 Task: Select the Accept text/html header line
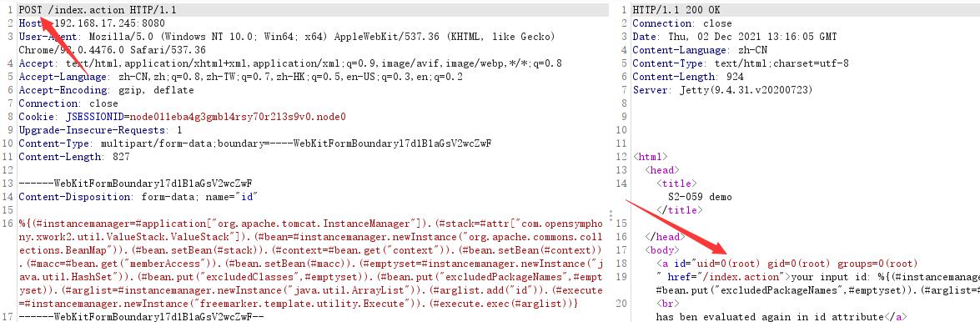(290, 63)
